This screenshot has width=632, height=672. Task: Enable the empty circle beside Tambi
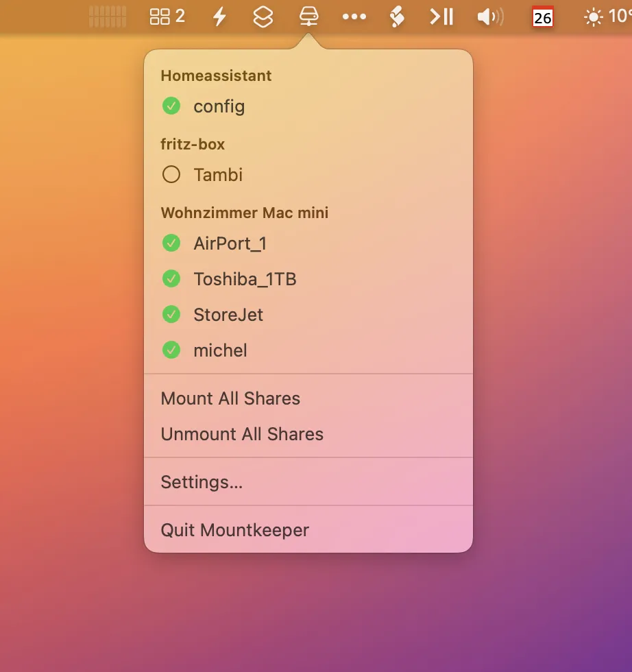click(171, 175)
